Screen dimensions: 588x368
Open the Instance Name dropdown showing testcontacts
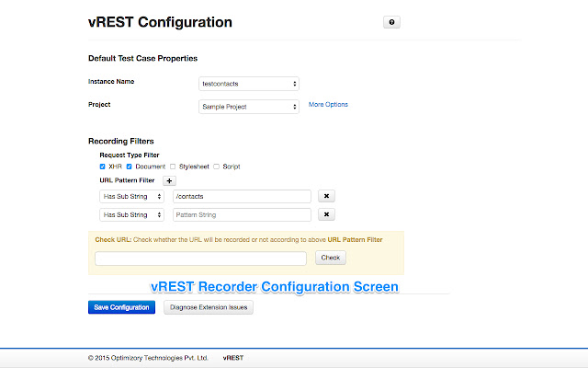click(x=249, y=84)
